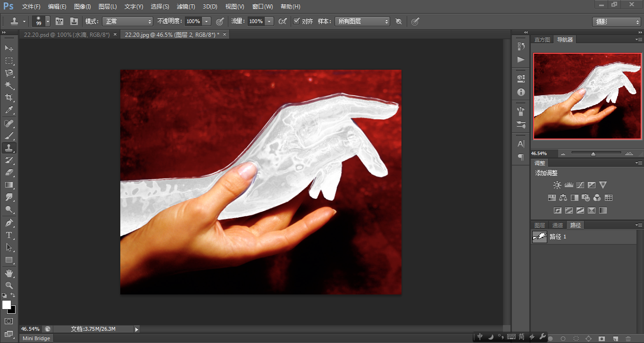Select the Eyedropper tool
Viewport: 644px width, 343px height.
(x=9, y=110)
